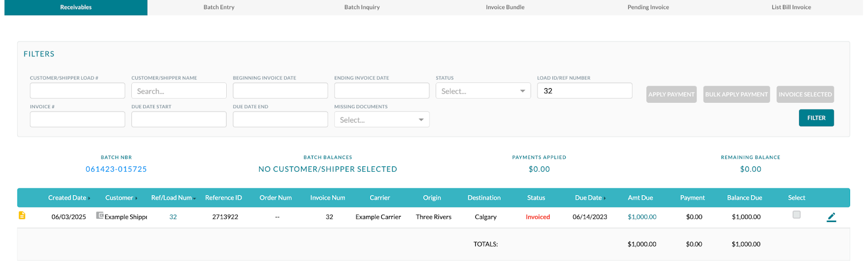Open the Pending Invoice tab

[x=648, y=7]
